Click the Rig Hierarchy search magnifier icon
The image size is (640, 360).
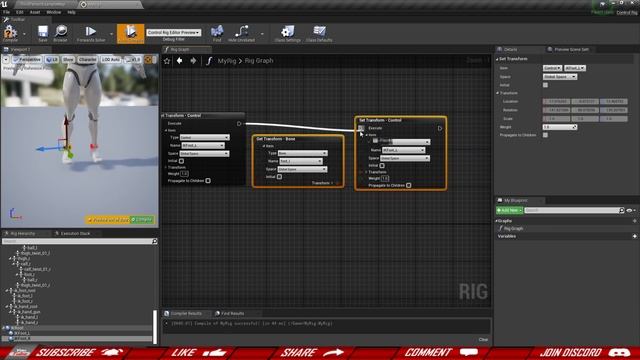point(155,241)
